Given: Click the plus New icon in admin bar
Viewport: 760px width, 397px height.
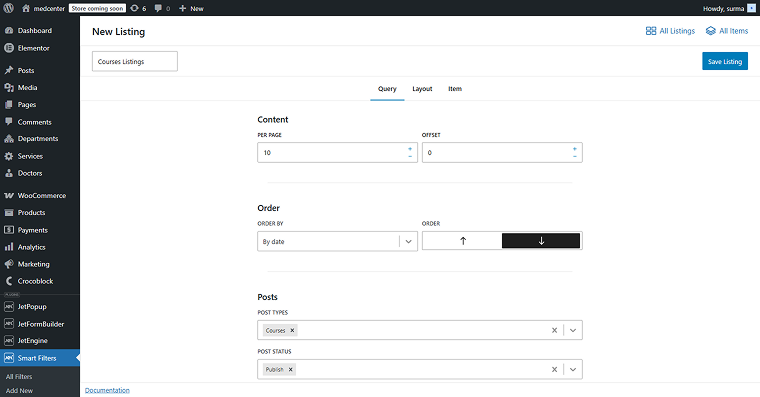Looking at the screenshot, I should pyautogui.click(x=183, y=8).
